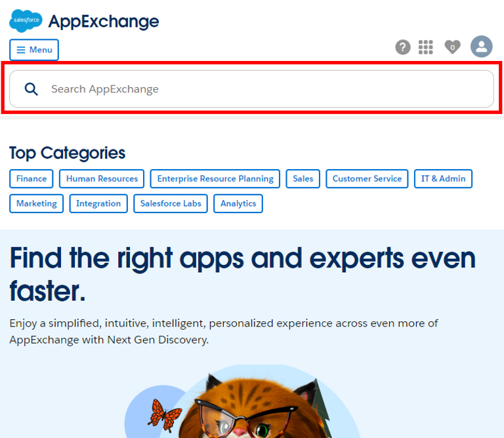504x438 pixels.
Task: View favorites via the heart icon
Action: tap(452, 47)
